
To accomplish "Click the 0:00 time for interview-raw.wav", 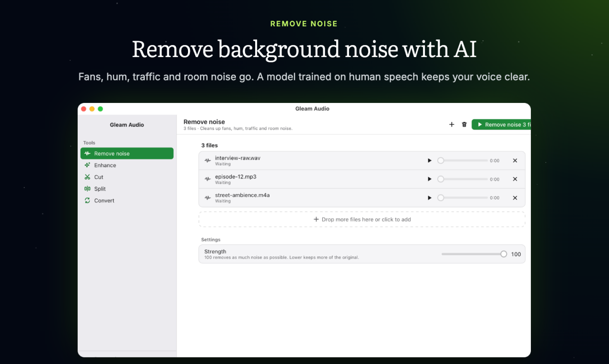I will point(495,161).
